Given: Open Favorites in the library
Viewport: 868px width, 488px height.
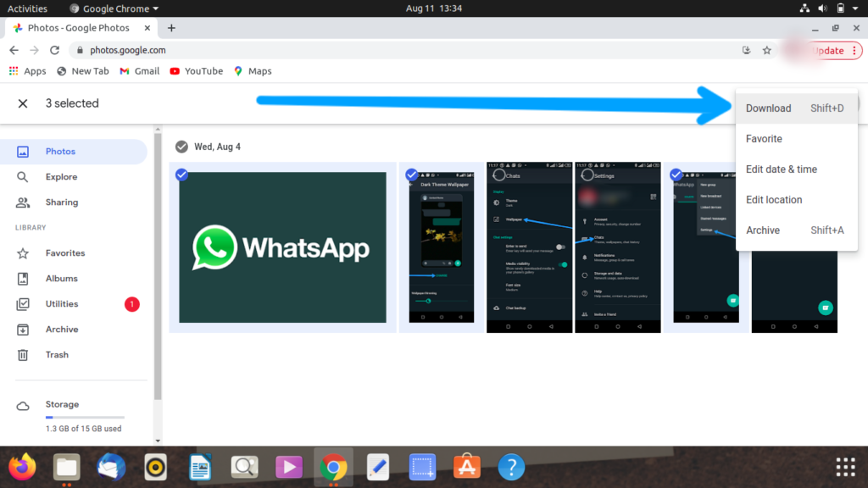Looking at the screenshot, I should pyautogui.click(x=64, y=253).
